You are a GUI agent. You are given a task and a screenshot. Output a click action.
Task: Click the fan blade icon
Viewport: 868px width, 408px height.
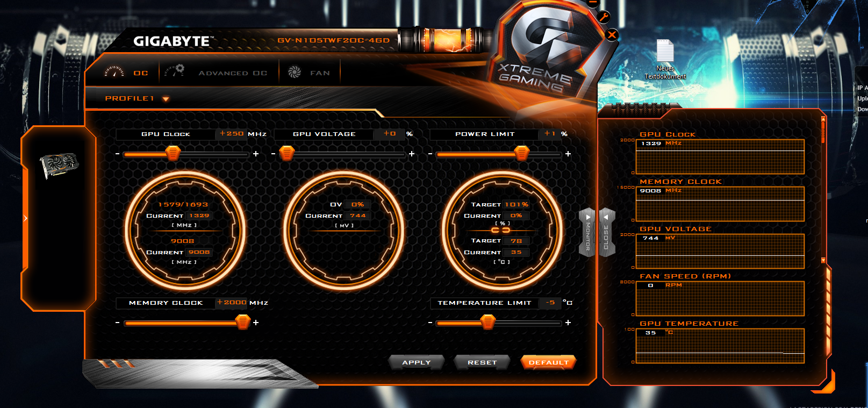tap(295, 72)
